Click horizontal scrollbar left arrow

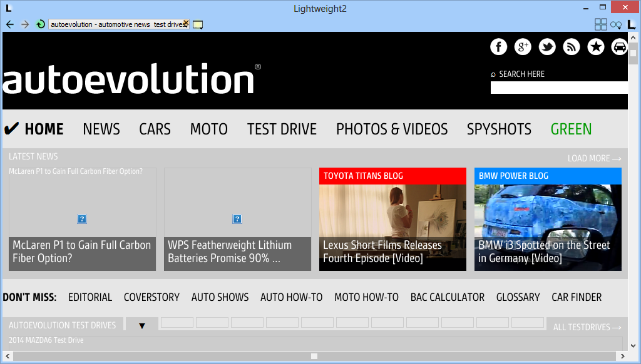[8, 356]
